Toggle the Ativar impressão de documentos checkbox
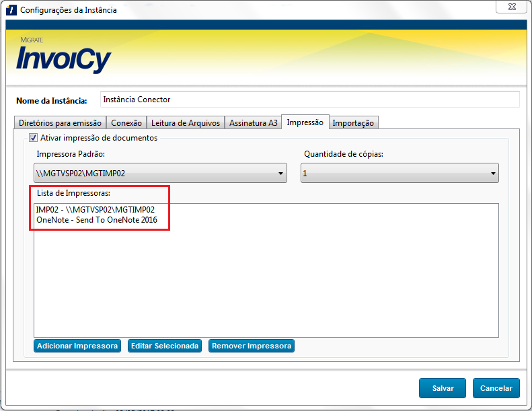 [33, 138]
